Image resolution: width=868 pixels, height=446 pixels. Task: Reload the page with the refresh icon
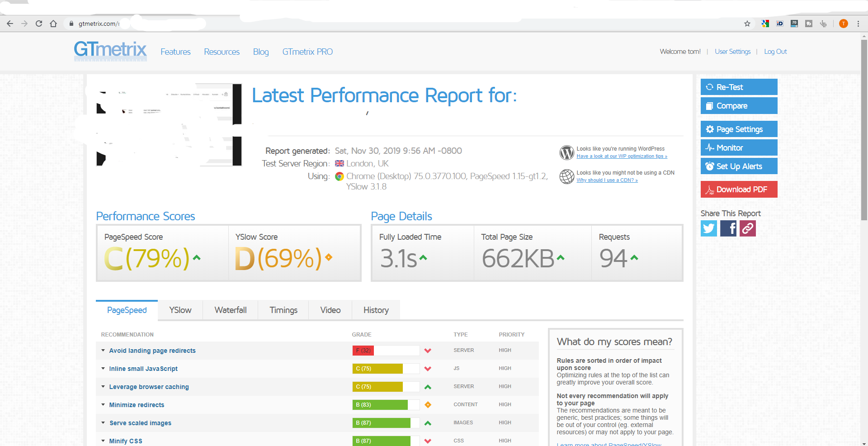coord(39,24)
